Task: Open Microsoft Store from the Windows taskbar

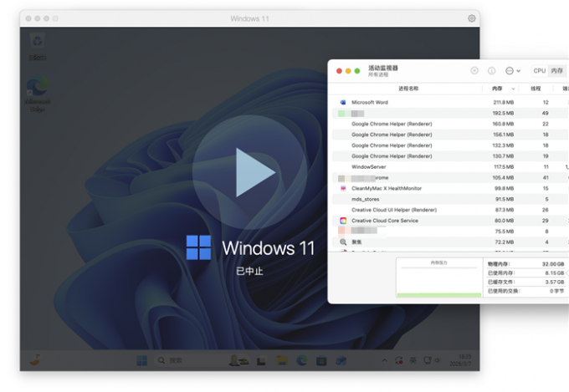Action: (x=321, y=361)
